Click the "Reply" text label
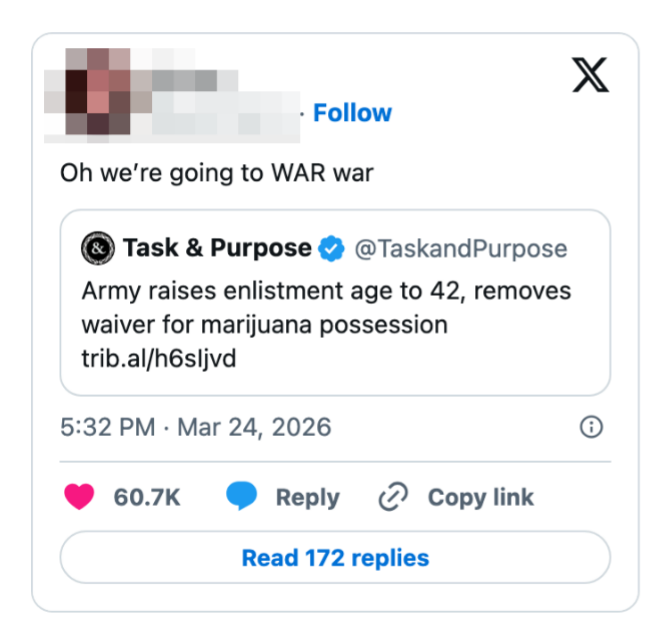This screenshot has width=672, height=638. [x=307, y=497]
